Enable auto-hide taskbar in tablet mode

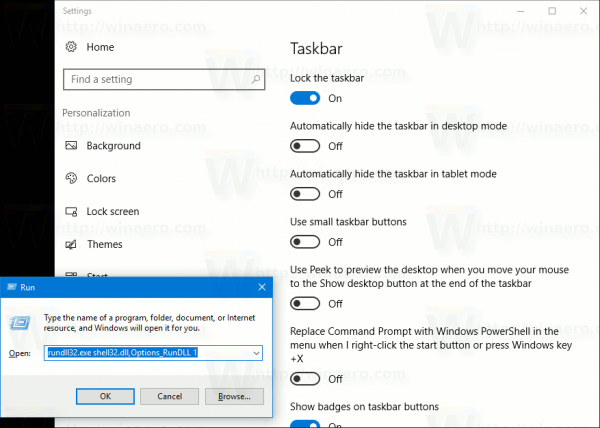pos(305,194)
